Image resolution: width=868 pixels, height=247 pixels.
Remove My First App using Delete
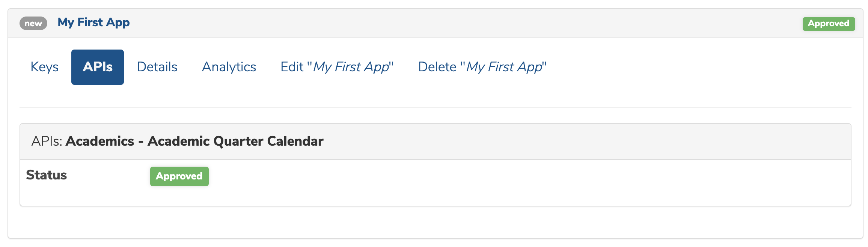click(x=482, y=67)
